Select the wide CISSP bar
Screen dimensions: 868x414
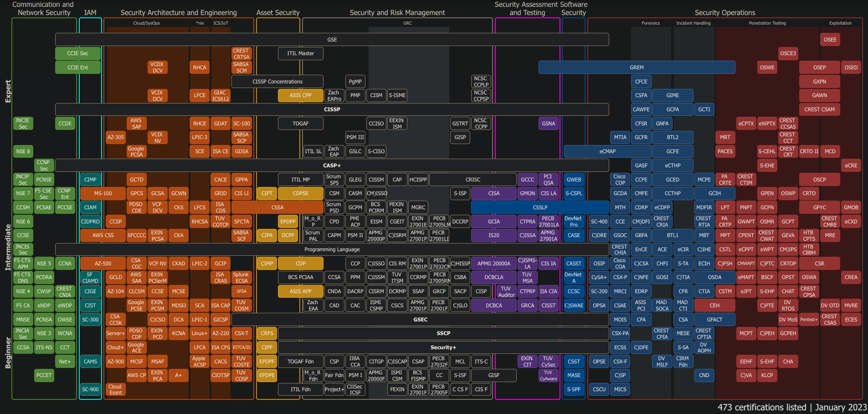[332, 109]
